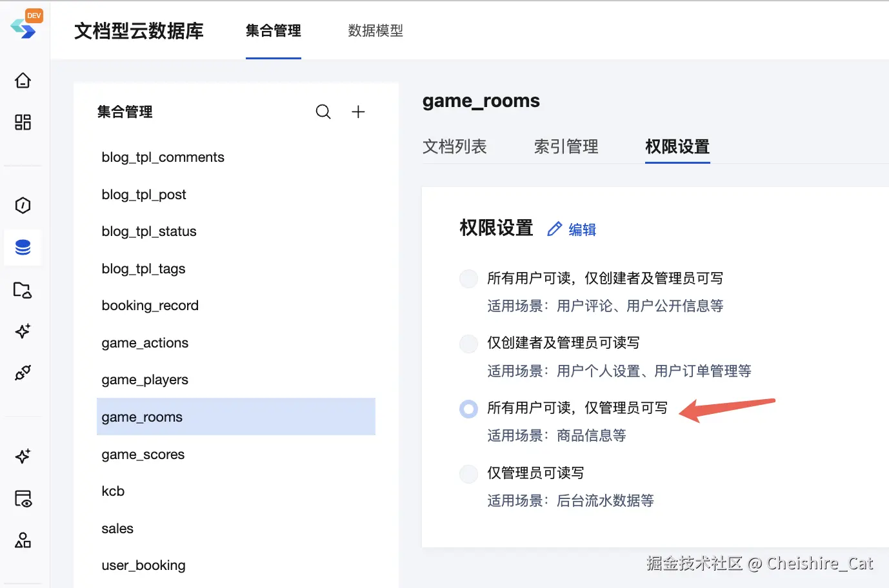The width and height of the screenshot is (889, 588).
Task: Open the 文档列表 tab
Action: pos(455,146)
